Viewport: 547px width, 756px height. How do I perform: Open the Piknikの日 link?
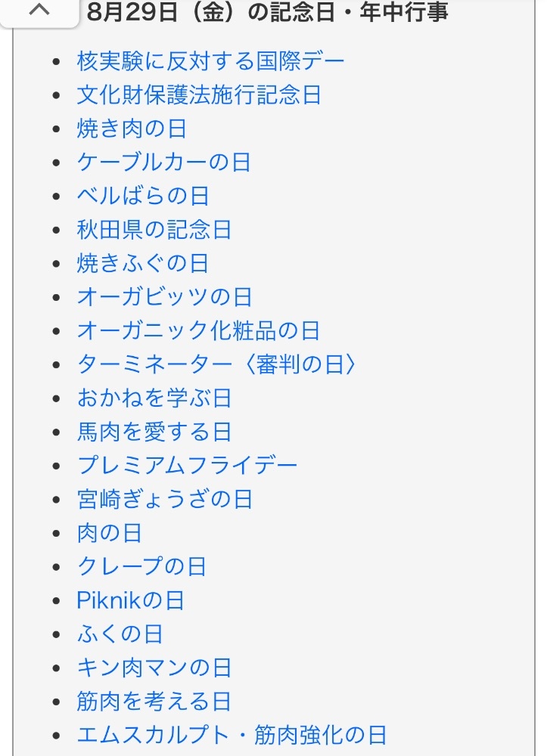click(131, 600)
